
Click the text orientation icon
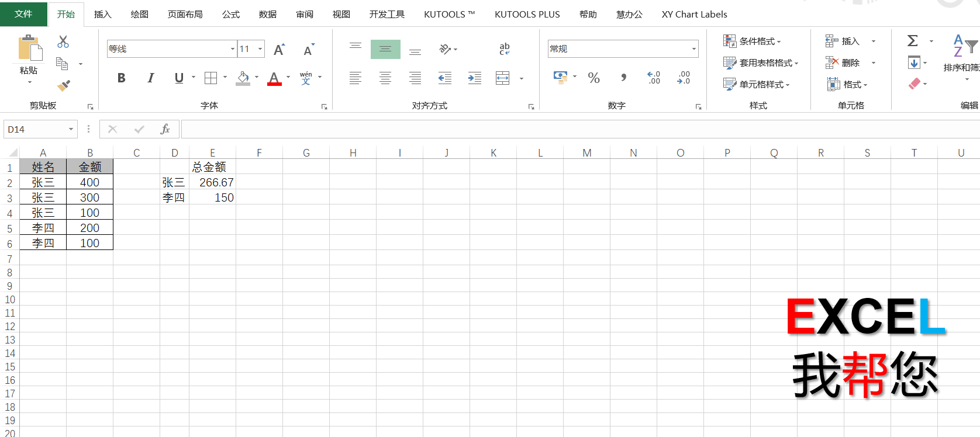pyautogui.click(x=446, y=49)
